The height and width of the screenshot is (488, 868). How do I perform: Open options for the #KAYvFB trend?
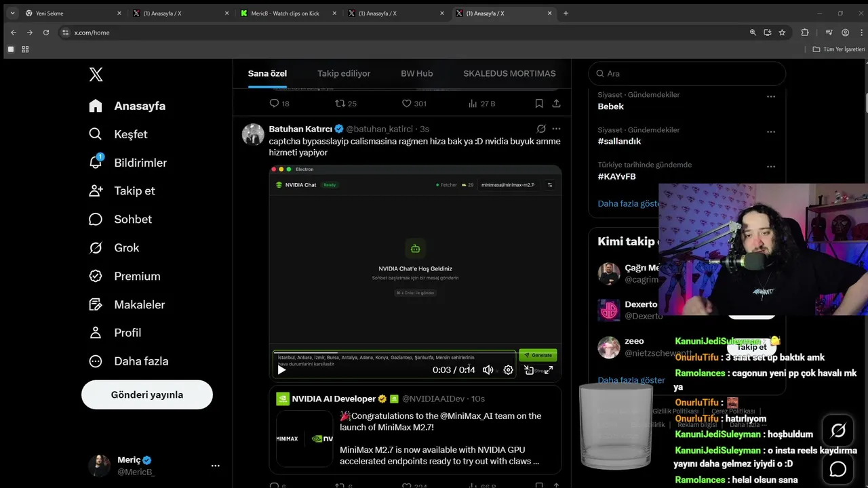pos(770,166)
